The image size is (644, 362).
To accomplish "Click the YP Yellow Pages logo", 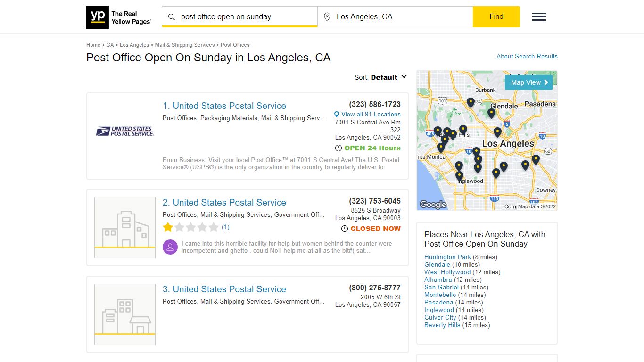I will (119, 17).
